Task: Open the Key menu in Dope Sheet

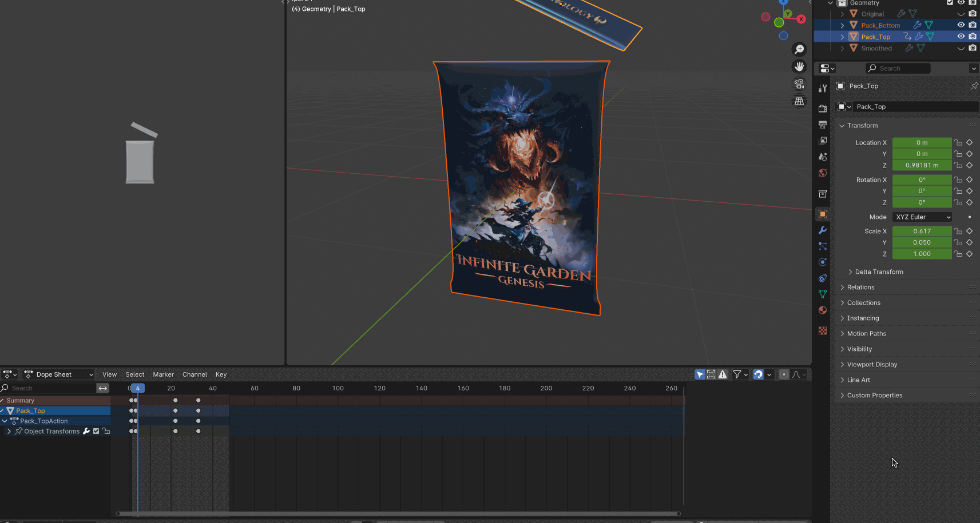Action: coord(221,375)
